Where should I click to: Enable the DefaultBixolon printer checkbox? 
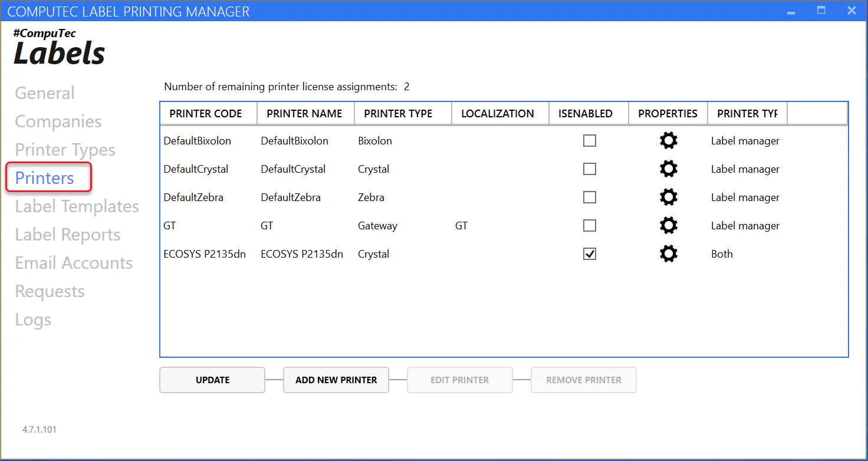coord(589,141)
